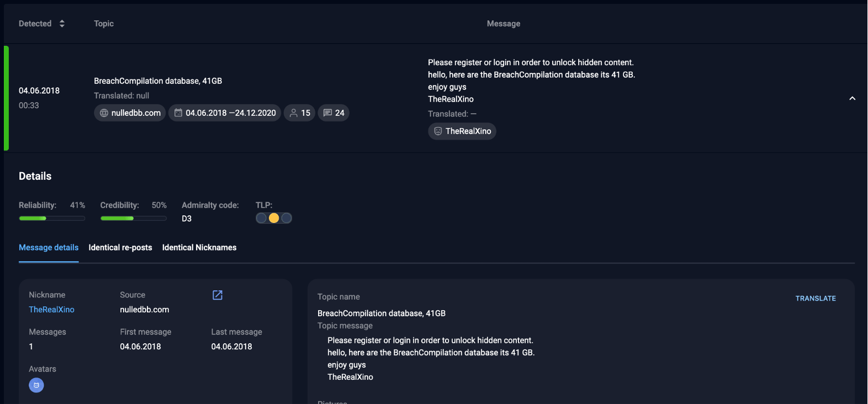868x404 pixels.
Task: Click the Source value nulledbb.com in details
Action: pyautogui.click(x=145, y=310)
